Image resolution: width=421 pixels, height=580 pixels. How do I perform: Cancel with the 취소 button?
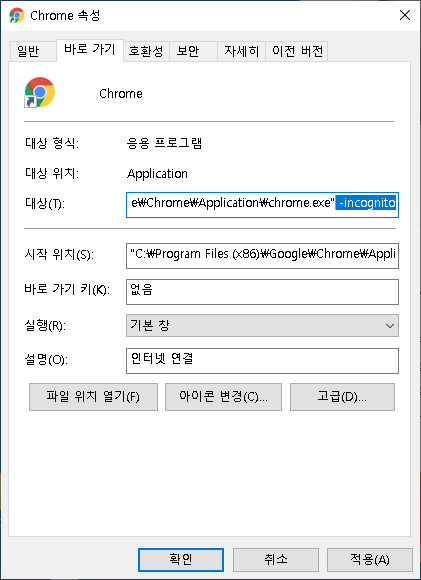276,560
